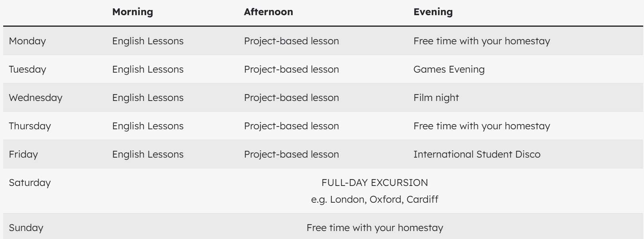The width and height of the screenshot is (644, 239).
Task: Click Sunday's Free time with your homestay
Action: click(x=375, y=228)
